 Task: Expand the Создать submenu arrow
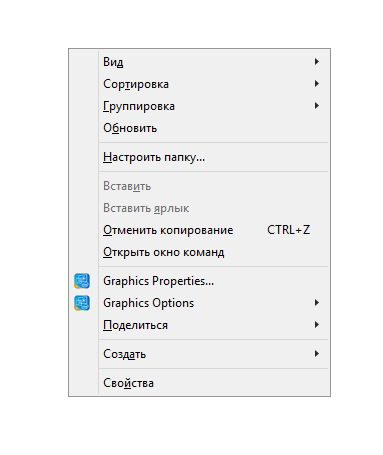click(x=317, y=354)
